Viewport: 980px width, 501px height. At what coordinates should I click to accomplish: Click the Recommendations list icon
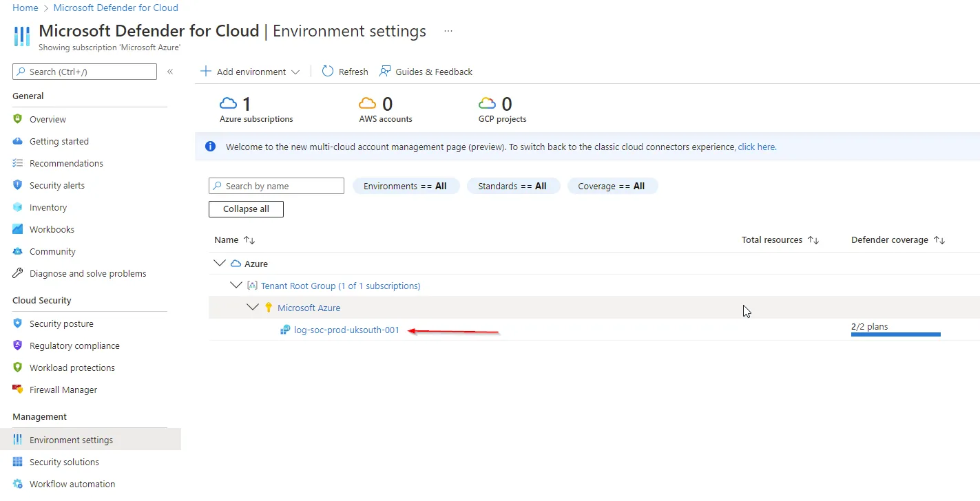coord(18,163)
